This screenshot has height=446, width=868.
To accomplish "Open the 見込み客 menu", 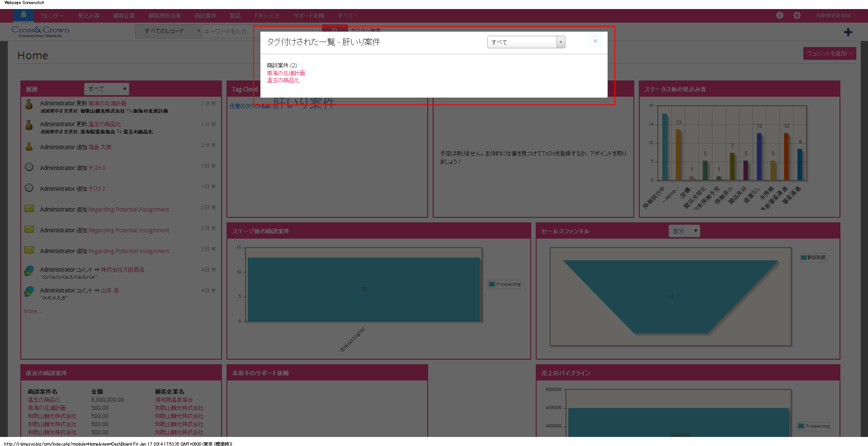I will (89, 16).
